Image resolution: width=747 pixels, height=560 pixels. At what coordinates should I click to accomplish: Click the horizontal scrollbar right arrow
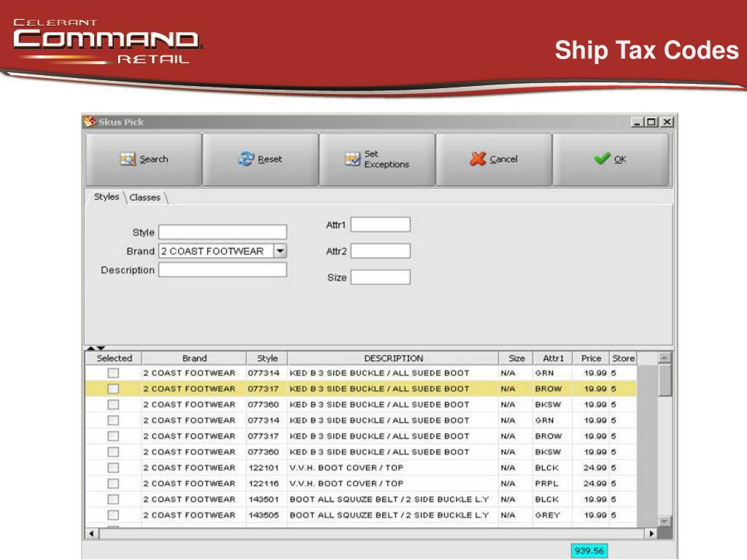click(651, 533)
